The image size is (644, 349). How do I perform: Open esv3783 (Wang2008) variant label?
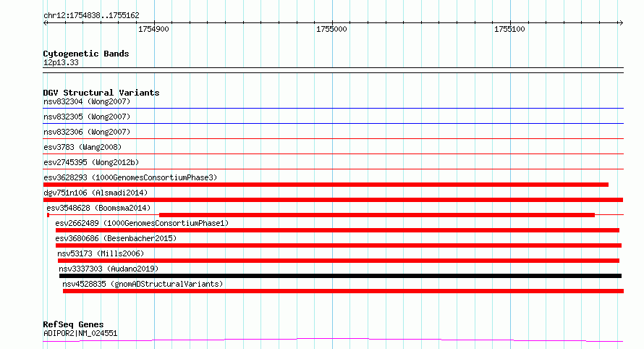click(x=82, y=147)
